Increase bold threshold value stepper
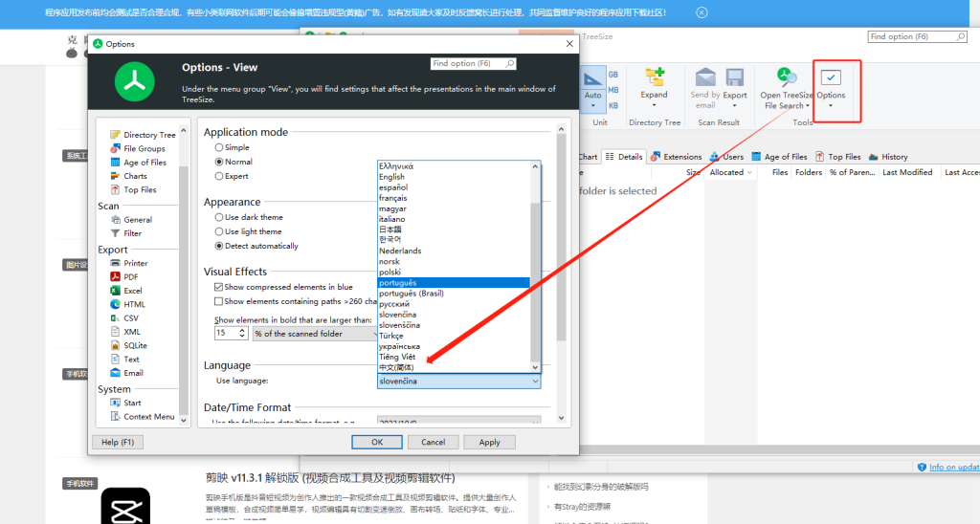This screenshot has height=524, width=980. coord(242,331)
